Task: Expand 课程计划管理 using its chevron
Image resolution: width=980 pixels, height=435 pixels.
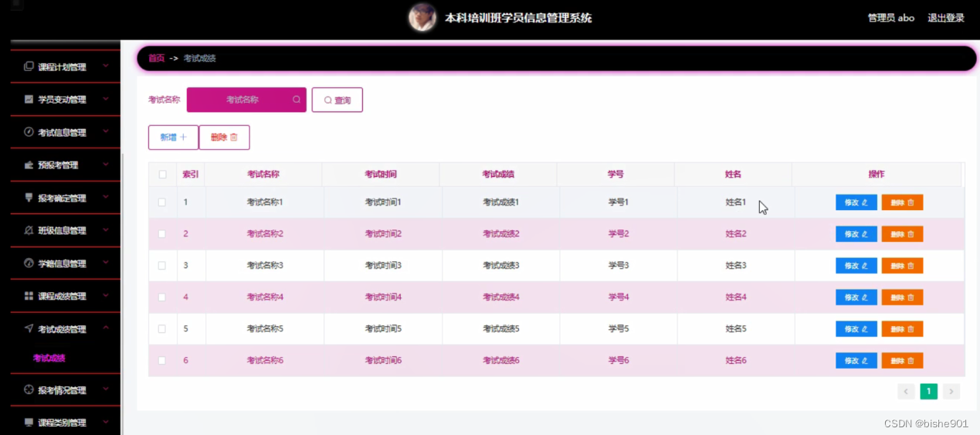Action: 106,66
